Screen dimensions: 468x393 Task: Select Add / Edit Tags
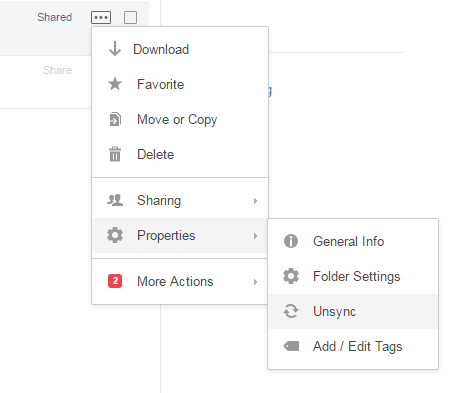pos(353,346)
